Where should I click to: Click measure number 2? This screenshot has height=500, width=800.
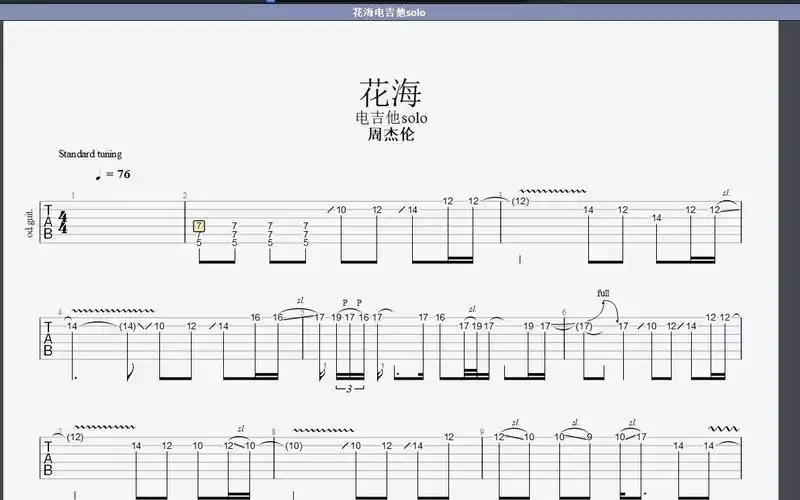(185, 195)
